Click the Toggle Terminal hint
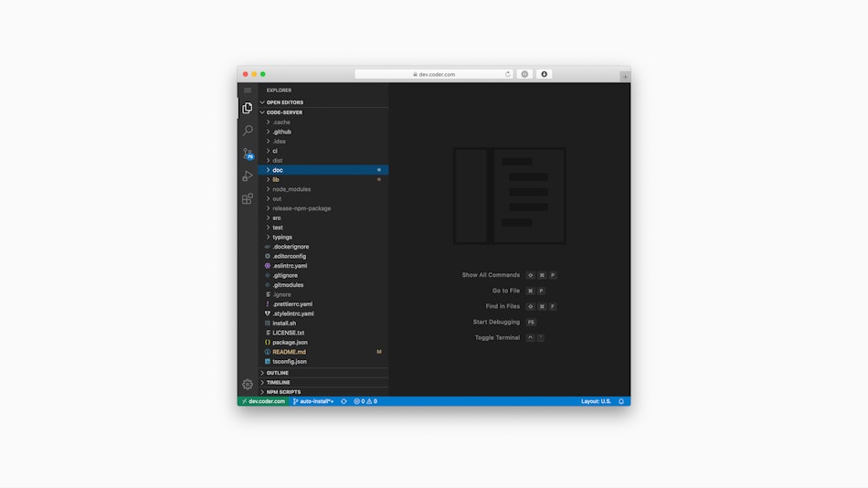Image resolution: width=868 pixels, height=488 pixels. click(x=497, y=337)
